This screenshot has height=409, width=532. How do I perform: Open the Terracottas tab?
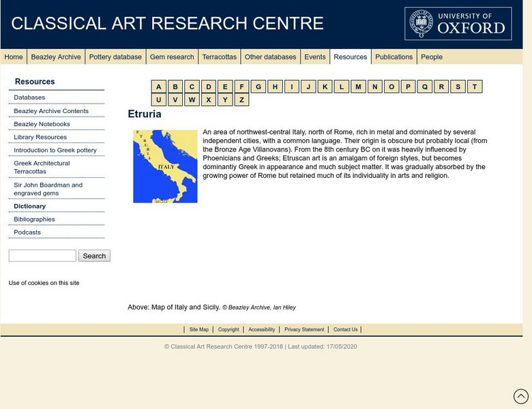tap(220, 57)
